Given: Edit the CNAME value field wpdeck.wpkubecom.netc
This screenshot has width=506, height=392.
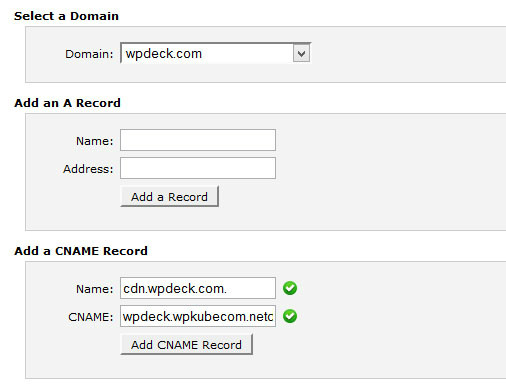Looking at the screenshot, I should [198, 316].
